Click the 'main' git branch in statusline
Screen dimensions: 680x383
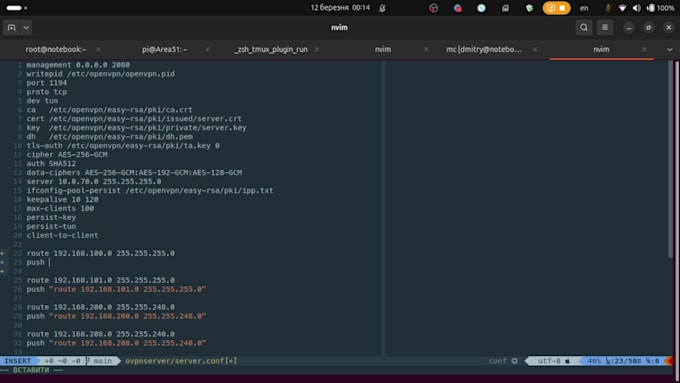pyautogui.click(x=102, y=361)
